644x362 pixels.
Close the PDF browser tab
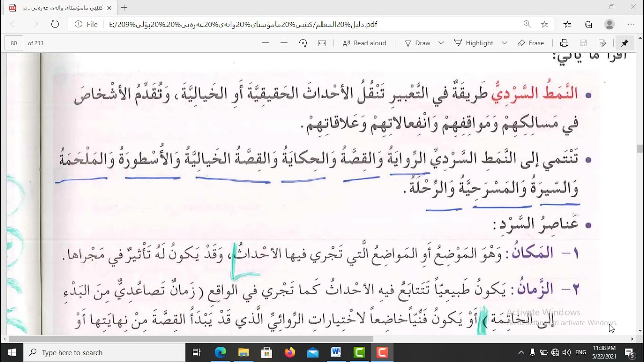(x=109, y=8)
